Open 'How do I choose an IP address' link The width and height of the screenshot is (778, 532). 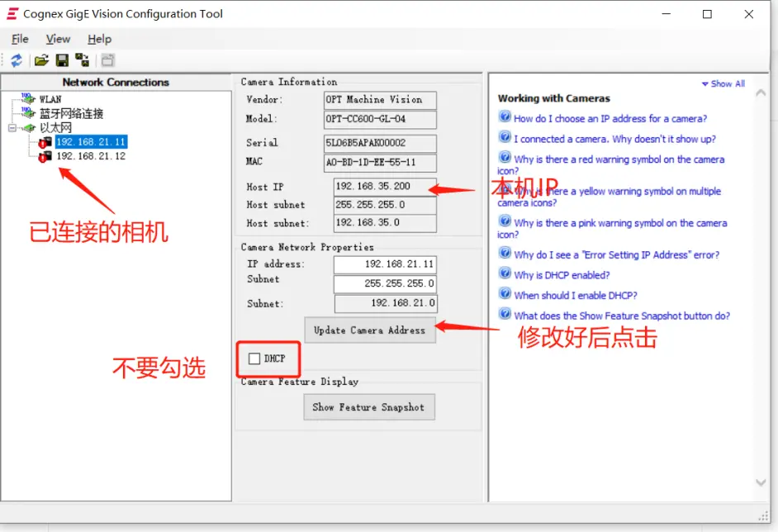610,119
